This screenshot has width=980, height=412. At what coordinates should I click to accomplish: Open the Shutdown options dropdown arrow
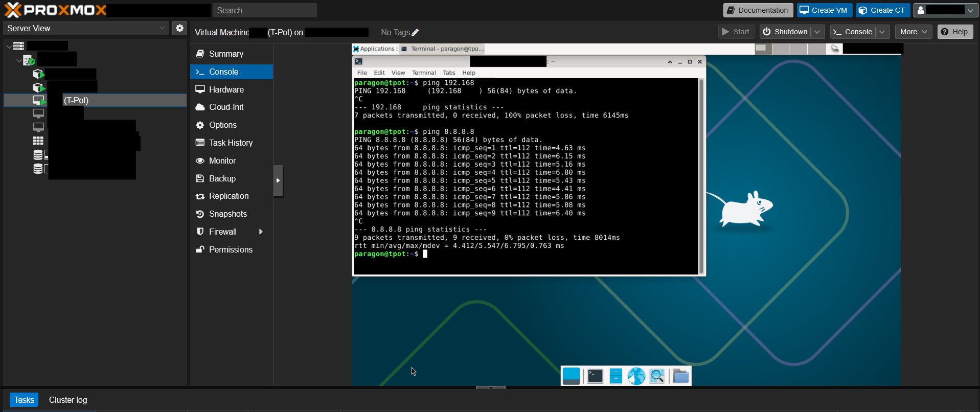[x=817, y=32]
